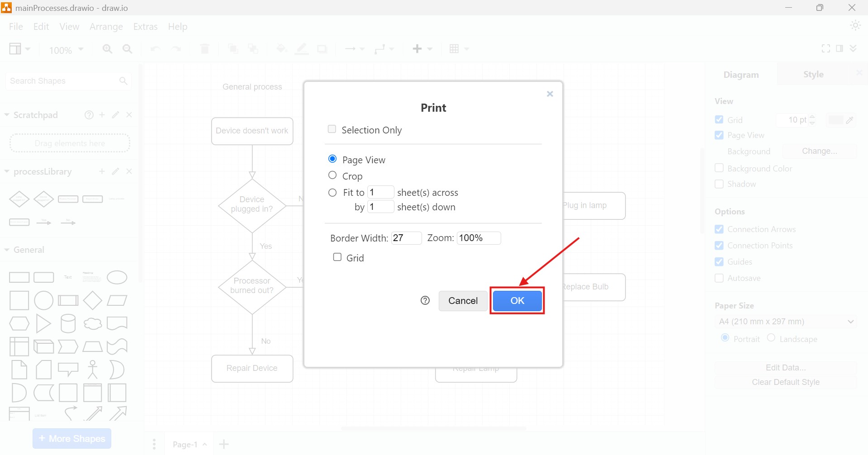Enter fullscreen mode via the top-right icon

[x=826, y=48]
